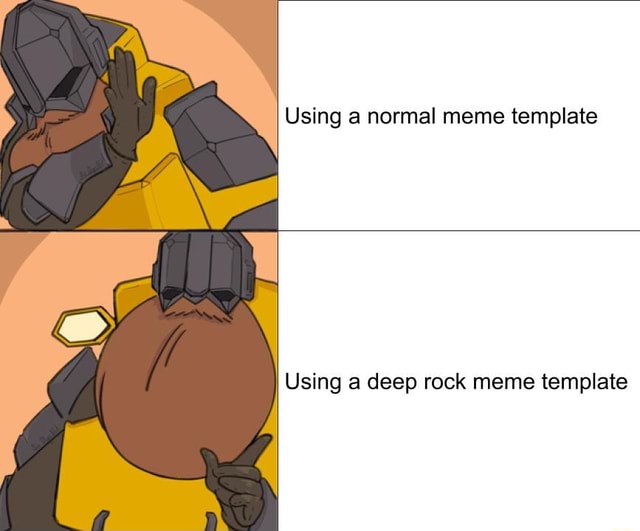Click the "Using a deep rock meme template" caption
Viewport: 640px width, 531px height.
point(456,382)
